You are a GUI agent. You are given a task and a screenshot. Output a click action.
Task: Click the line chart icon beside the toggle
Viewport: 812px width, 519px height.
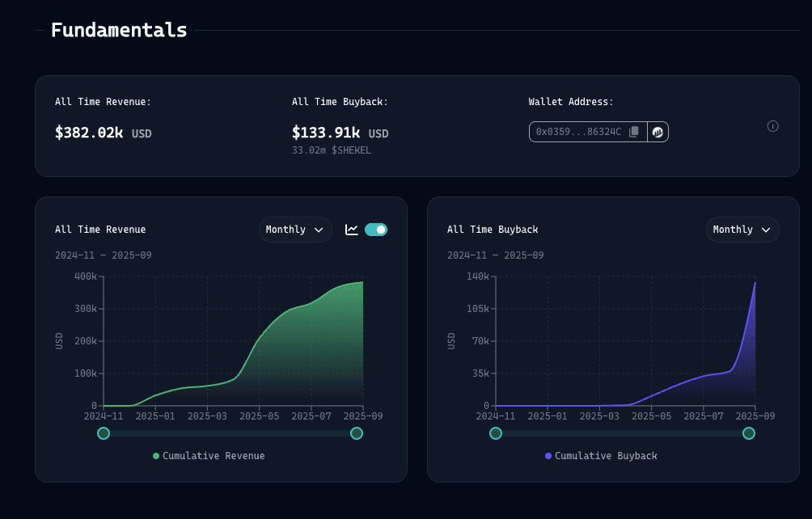[x=352, y=230]
